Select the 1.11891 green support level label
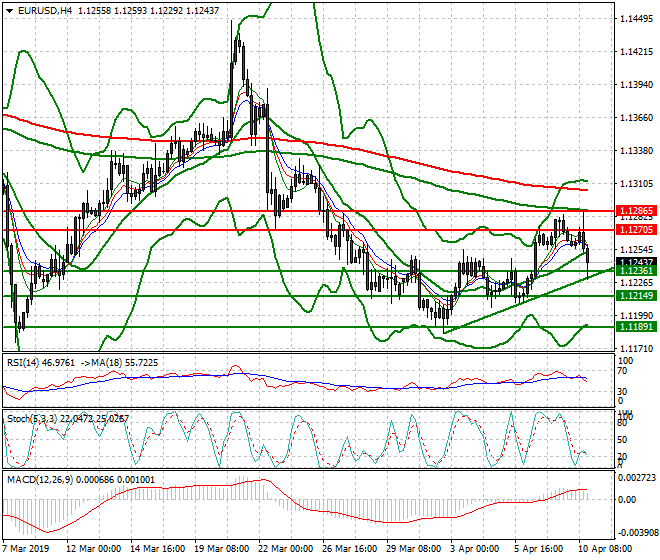Screen dimensions: 660x560 (x=636, y=327)
